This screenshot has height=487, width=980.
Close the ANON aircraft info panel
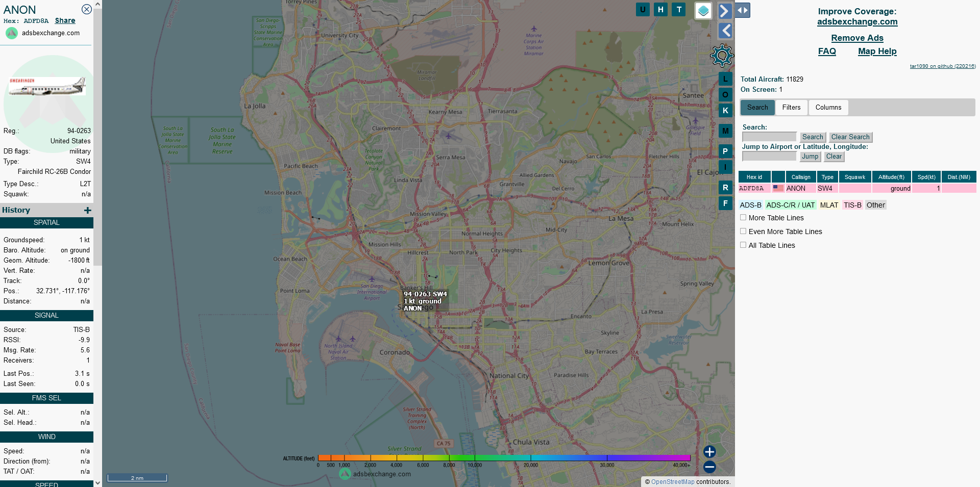point(87,9)
